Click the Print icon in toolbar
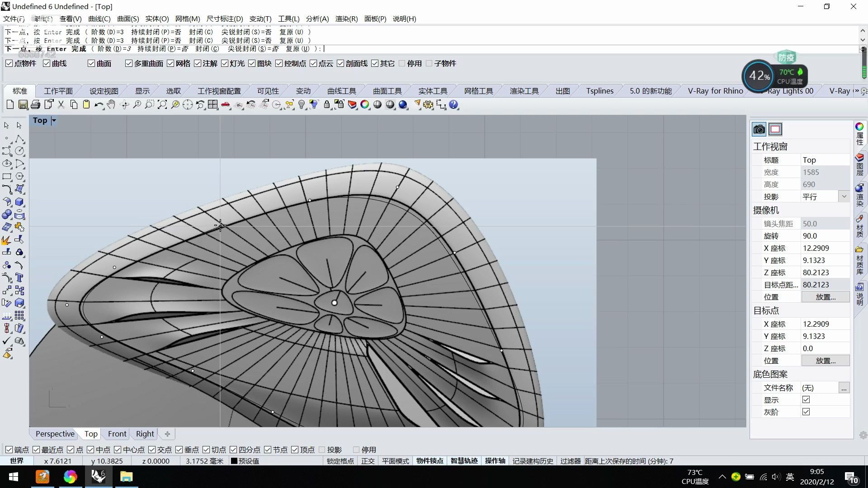868x488 pixels. click(x=36, y=105)
